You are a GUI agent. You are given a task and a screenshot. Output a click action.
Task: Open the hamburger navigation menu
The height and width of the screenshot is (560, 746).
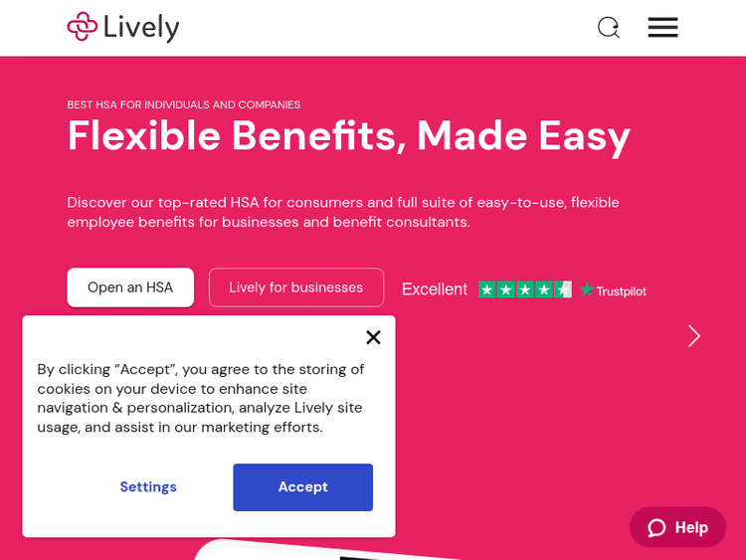point(662,27)
